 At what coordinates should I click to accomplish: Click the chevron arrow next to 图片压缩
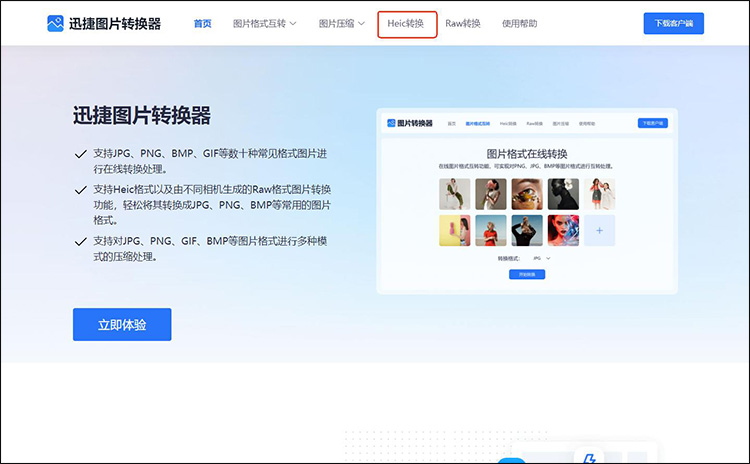coord(361,23)
